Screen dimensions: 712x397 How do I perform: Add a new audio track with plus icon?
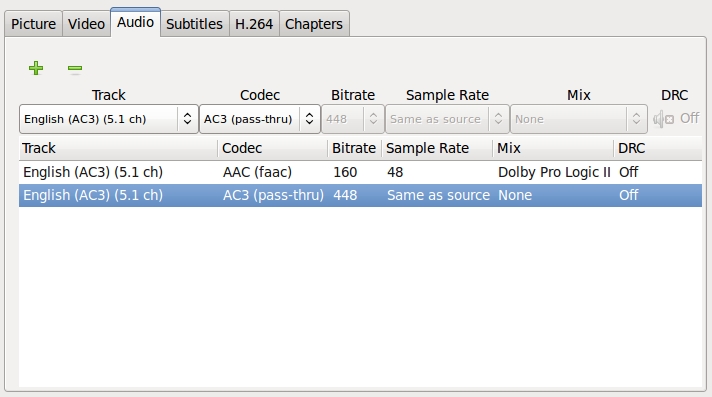[36, 68]
